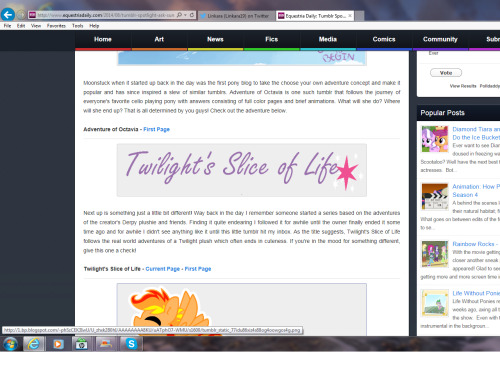Select the Equestria Daily Tumblr Spotlight tab
This screenshot has height=375, width=500.
point(315,16)
